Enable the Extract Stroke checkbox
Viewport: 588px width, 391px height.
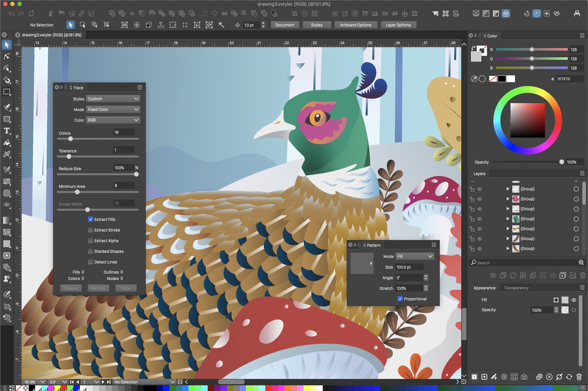(x=91, y=230)
